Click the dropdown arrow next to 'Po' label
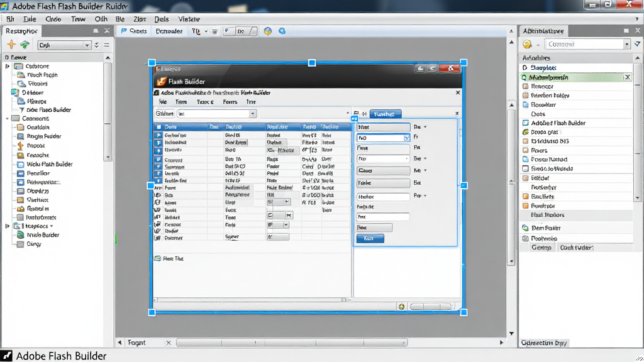The height and width of the screenshot is (362, 644). [x=425, y=196]
